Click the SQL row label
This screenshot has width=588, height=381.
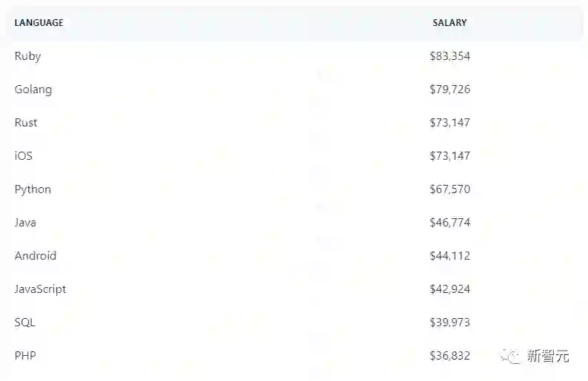point(25,323)
